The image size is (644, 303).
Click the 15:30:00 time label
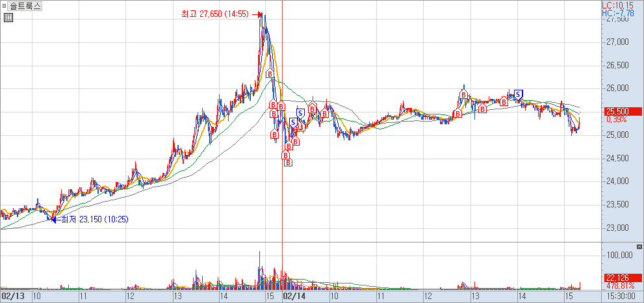623,296
